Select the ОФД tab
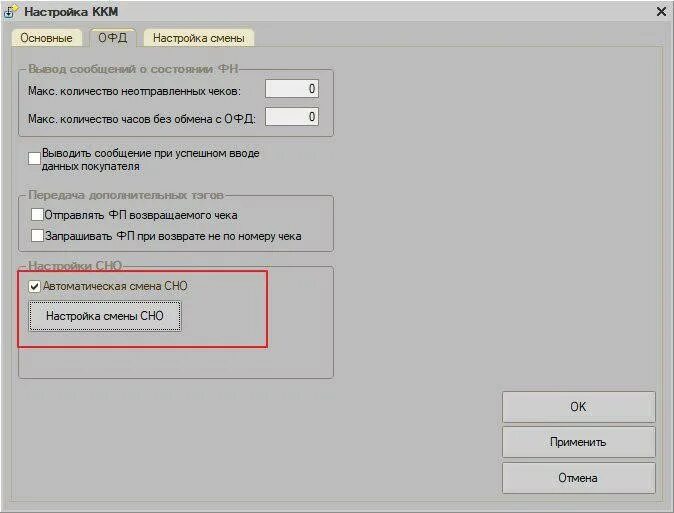 click(x=113, y=38)
